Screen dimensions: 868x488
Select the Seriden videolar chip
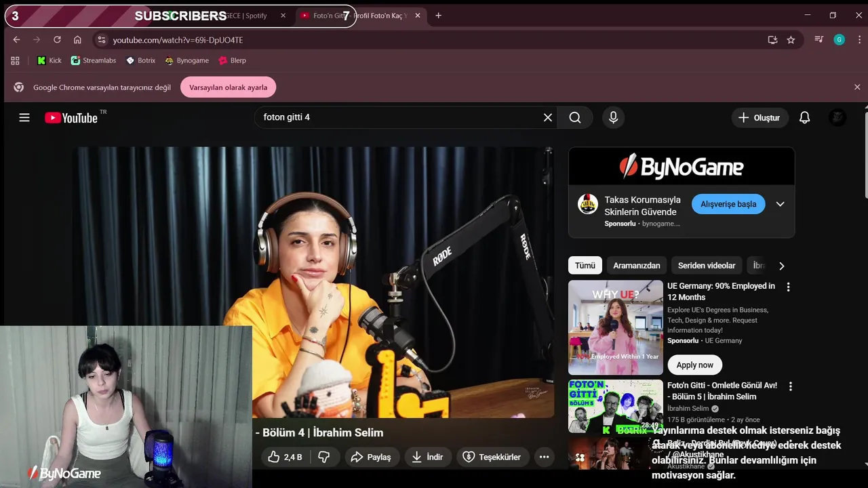tap(707, 266)
